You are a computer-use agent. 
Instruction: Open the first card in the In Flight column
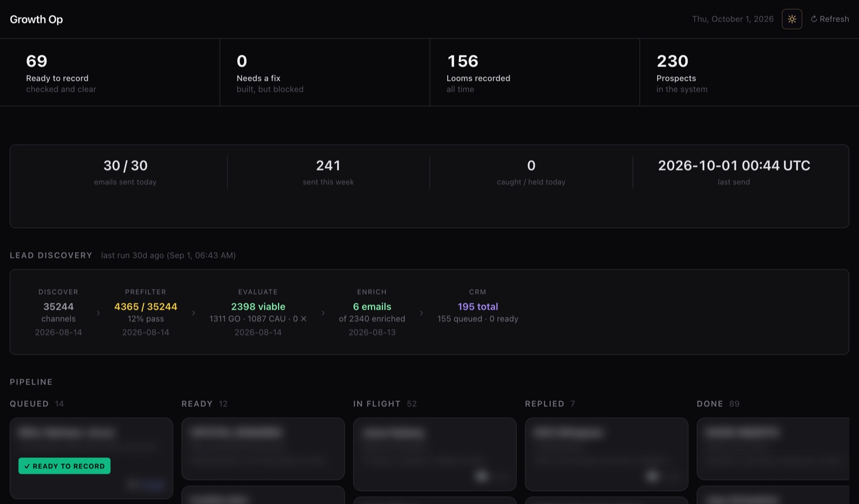[x=435, y=454]
